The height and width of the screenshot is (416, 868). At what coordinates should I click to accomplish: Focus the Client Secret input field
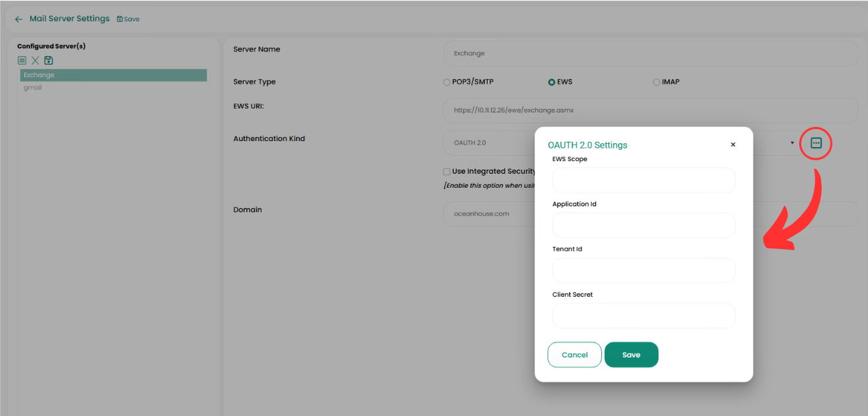click(x=643, y=316)
